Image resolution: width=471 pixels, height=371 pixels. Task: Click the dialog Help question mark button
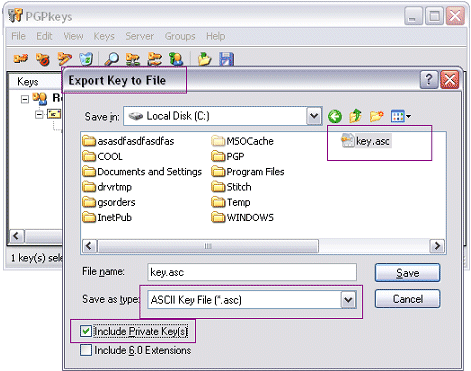point(429,80)
